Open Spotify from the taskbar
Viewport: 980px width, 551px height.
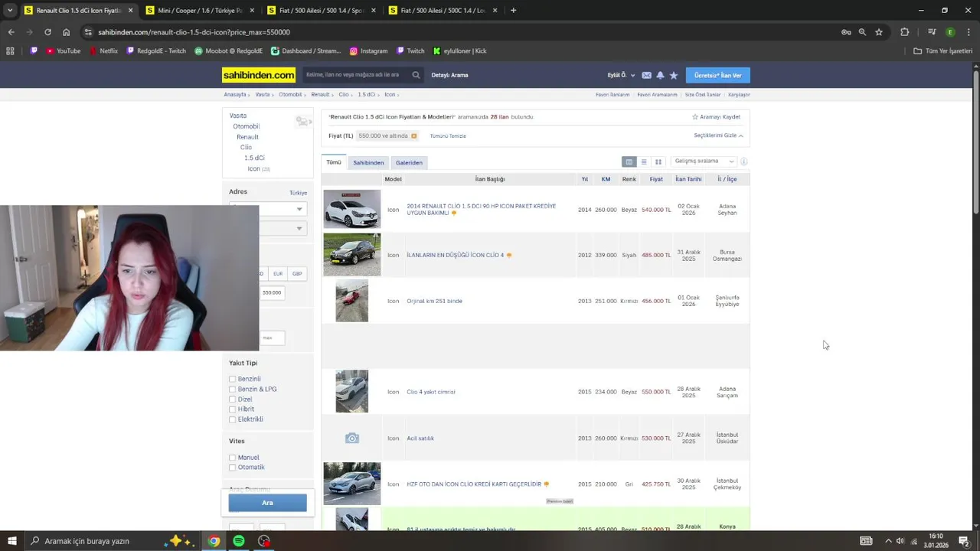[x=239, y=541]
